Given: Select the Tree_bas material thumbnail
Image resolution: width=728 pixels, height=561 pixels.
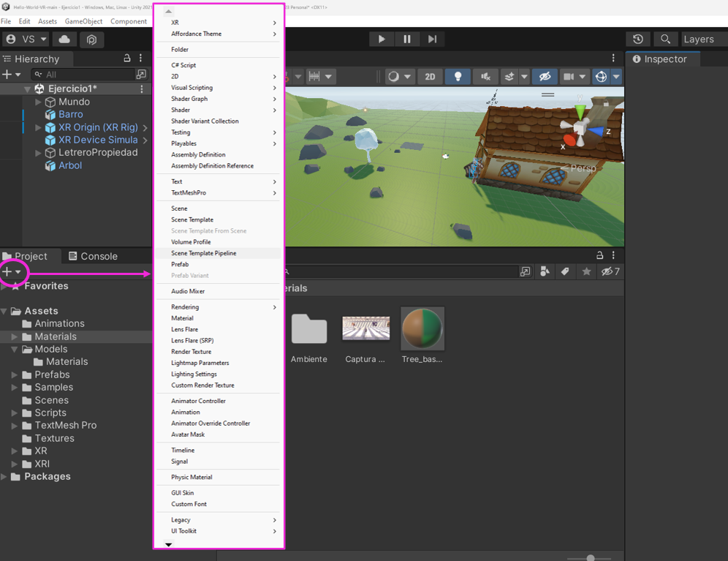Looking at the screenshot, I should tap(422, 329).
